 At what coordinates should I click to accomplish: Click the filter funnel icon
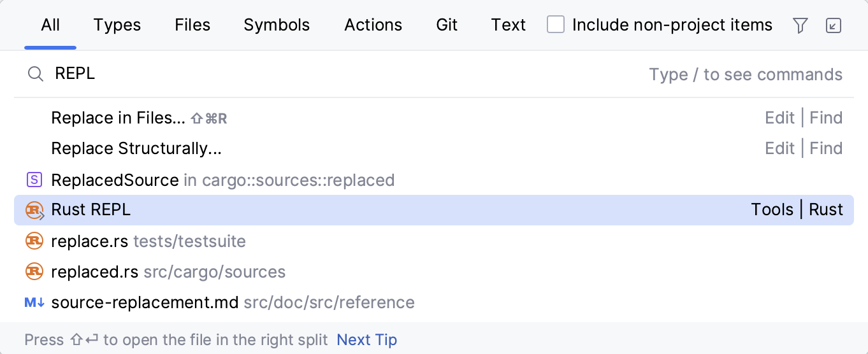click(800, 25)
